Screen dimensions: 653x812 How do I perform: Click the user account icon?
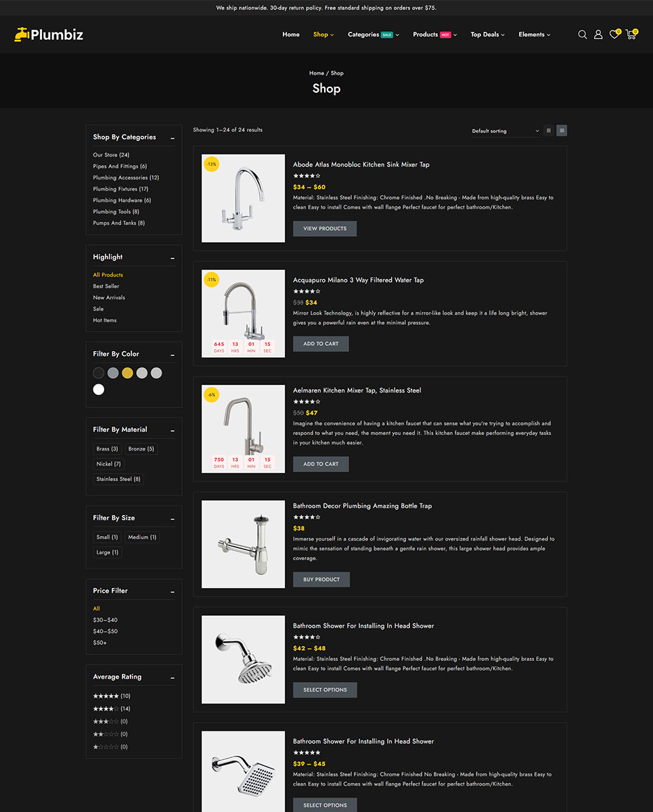click(x=598, y=35)
